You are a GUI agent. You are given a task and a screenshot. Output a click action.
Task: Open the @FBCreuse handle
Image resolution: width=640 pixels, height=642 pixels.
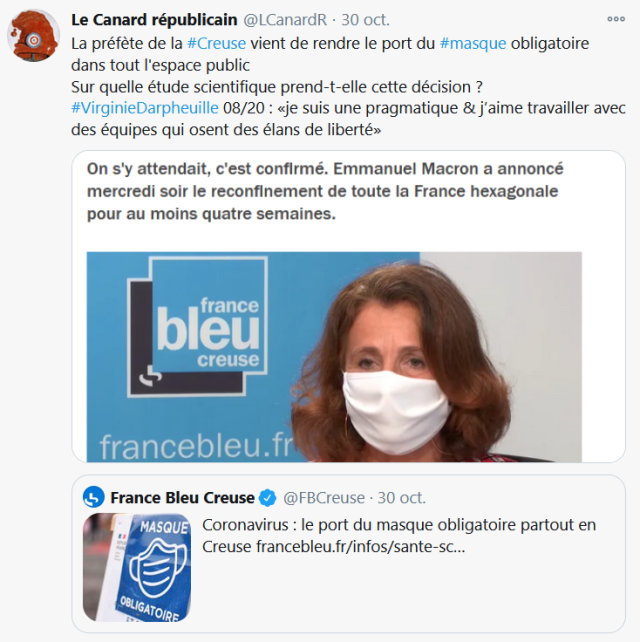(324, 498)
